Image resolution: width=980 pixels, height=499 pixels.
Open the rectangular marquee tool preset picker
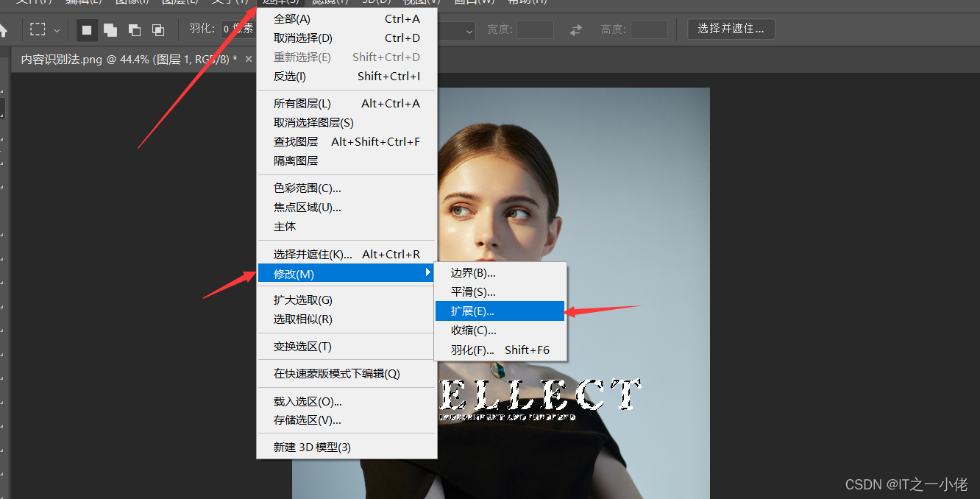(x=38, y=30)
